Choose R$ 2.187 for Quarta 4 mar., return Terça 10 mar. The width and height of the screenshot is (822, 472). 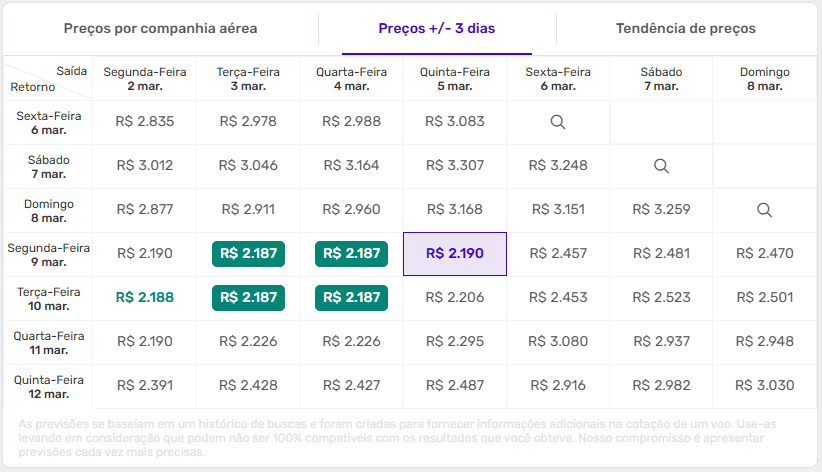pyautogui.click(x=351, y=298)
